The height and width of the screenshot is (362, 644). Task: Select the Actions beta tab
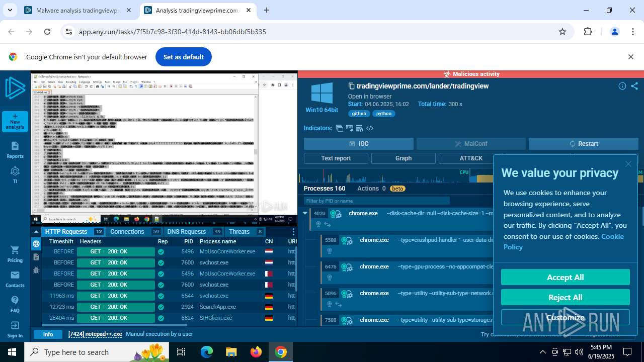pyautogui.click(x=381, y=189)
